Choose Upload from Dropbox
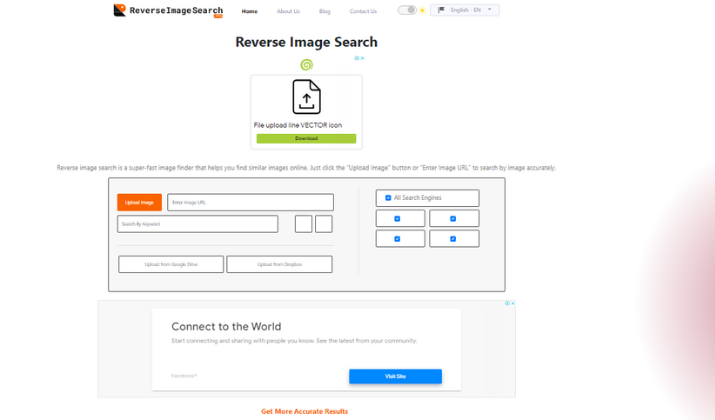Screen dimensions: 715x420 (x=280, y=264)
